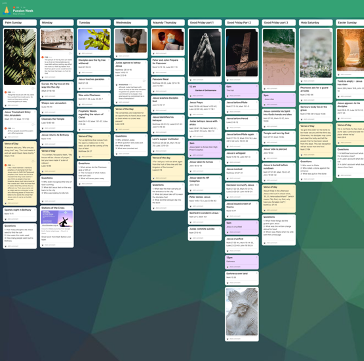The image size is (364, 361).
Task: Open the Jesus' side is pierced card
Action: pos(279,153)
